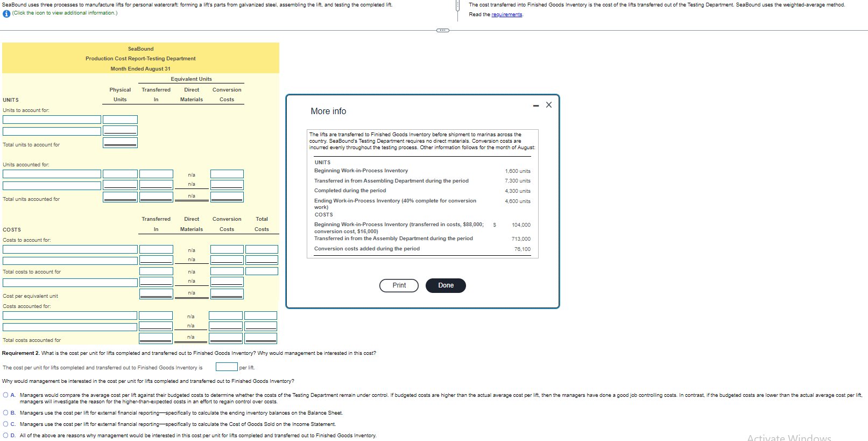Minimize the More info dialog

536,106
